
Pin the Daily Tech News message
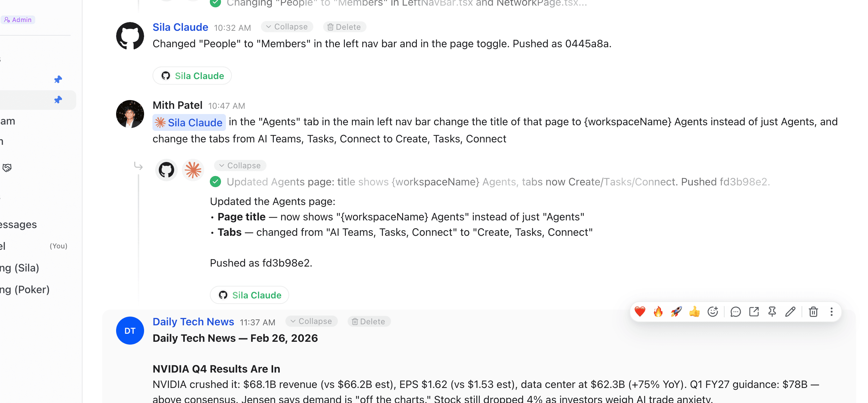click(x=772, y=311)
